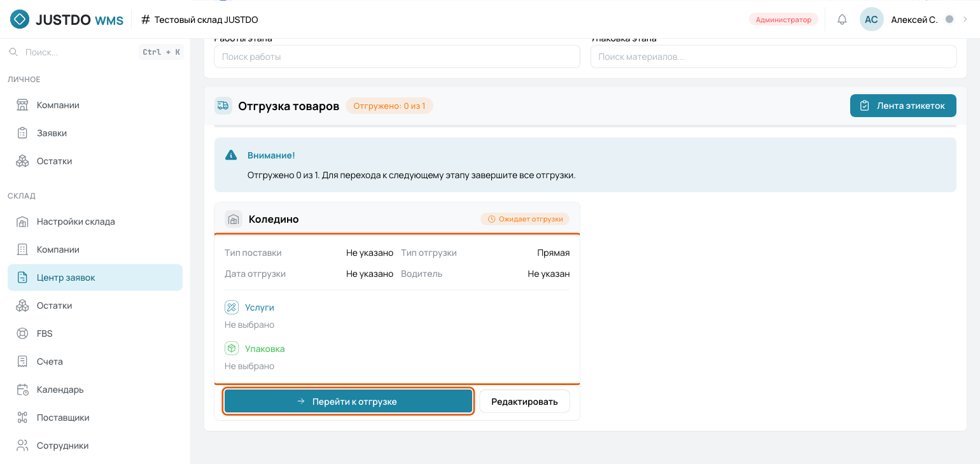Click the warning triangle icon in Внимание banner

pos(231,155)
